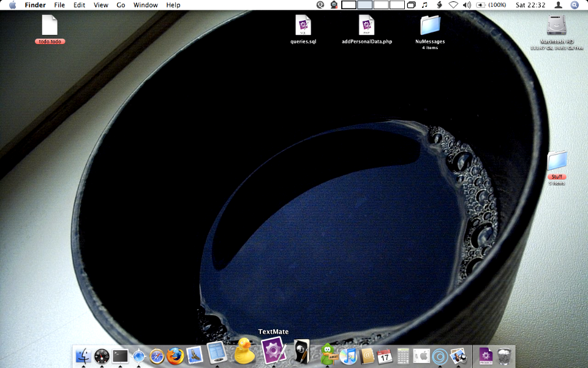The image size is (588, 368).
Task: Select the queries.sql file icon
Action: pyautogui.click(x=303, y=25)
